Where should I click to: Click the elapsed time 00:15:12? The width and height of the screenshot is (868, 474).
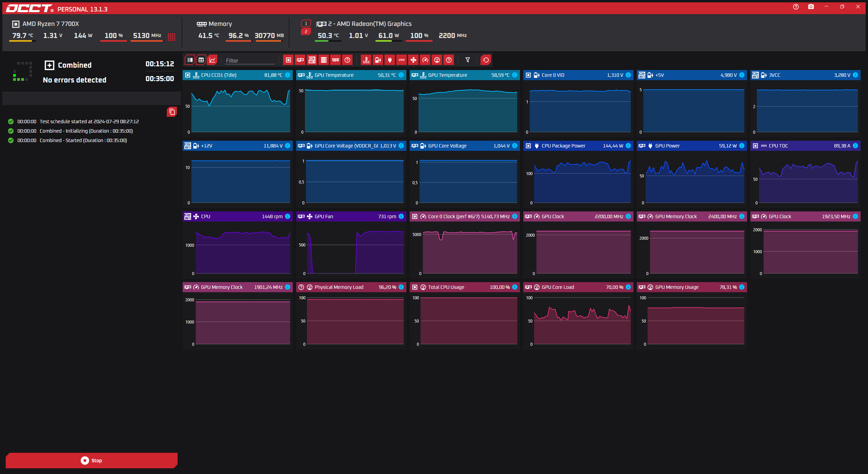click(160, 64)
